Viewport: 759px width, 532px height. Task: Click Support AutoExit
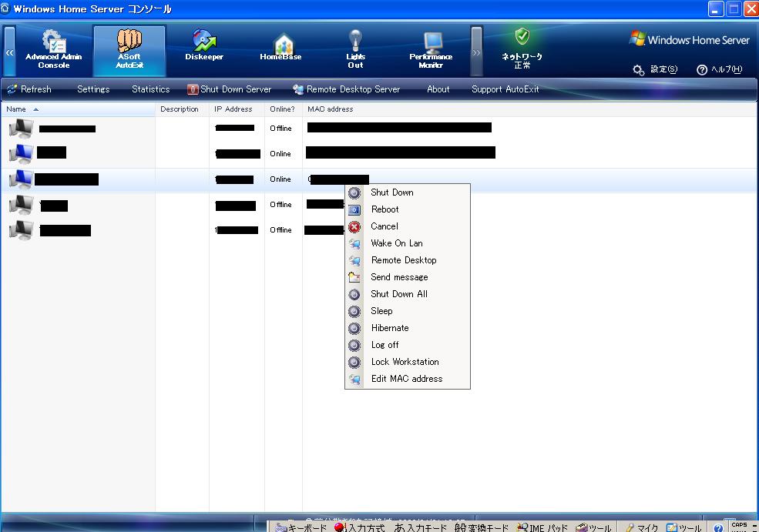[x=505, y=89]
